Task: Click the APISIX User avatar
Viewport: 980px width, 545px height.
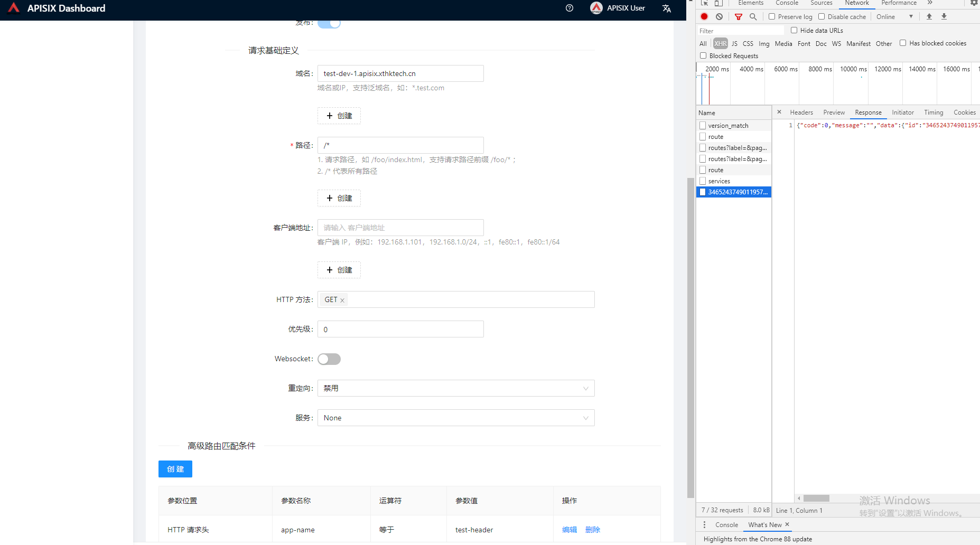Action: pyautogui.click(x=596, y=8)
